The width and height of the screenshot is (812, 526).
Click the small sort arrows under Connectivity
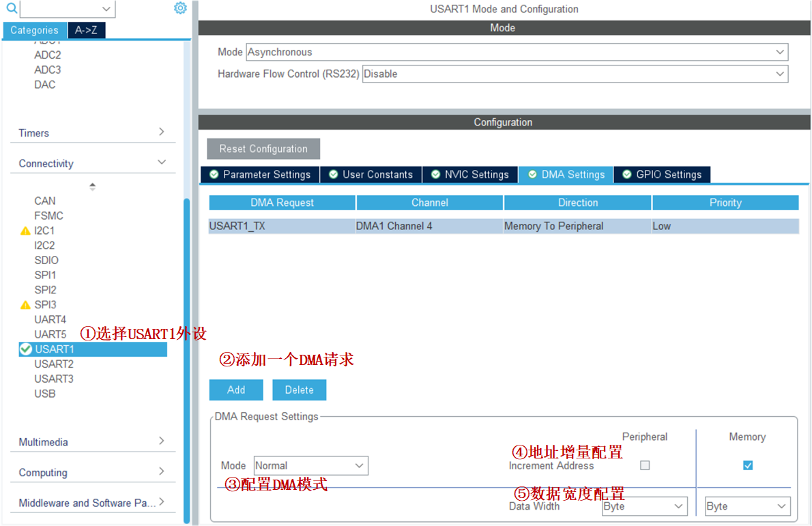93,186
